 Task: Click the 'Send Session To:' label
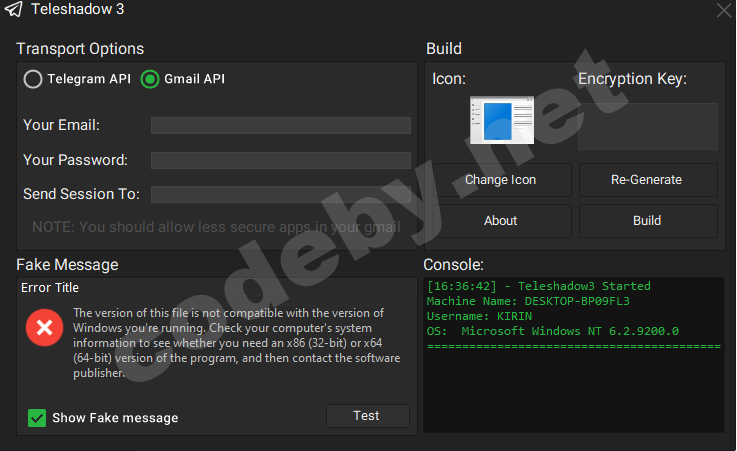81,194
